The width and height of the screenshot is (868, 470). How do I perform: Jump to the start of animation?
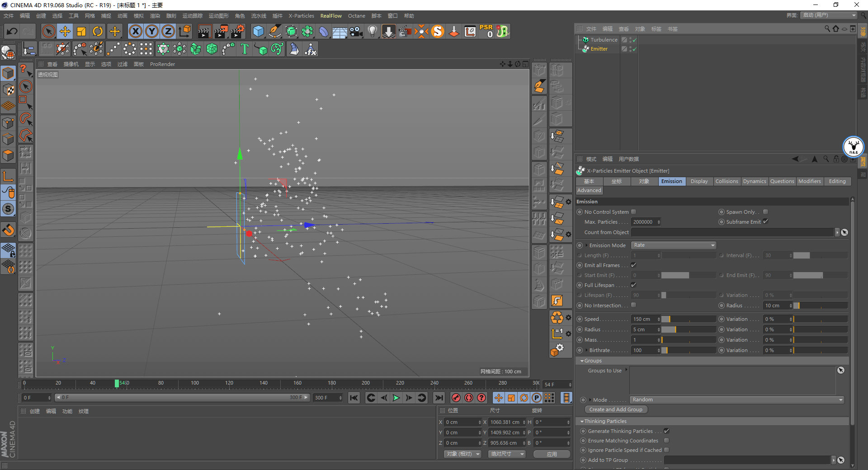[354, 398]
